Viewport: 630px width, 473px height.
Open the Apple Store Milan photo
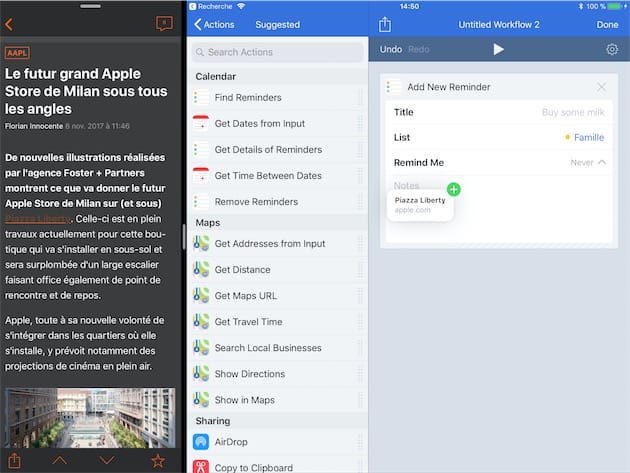(x=90, y=418)
